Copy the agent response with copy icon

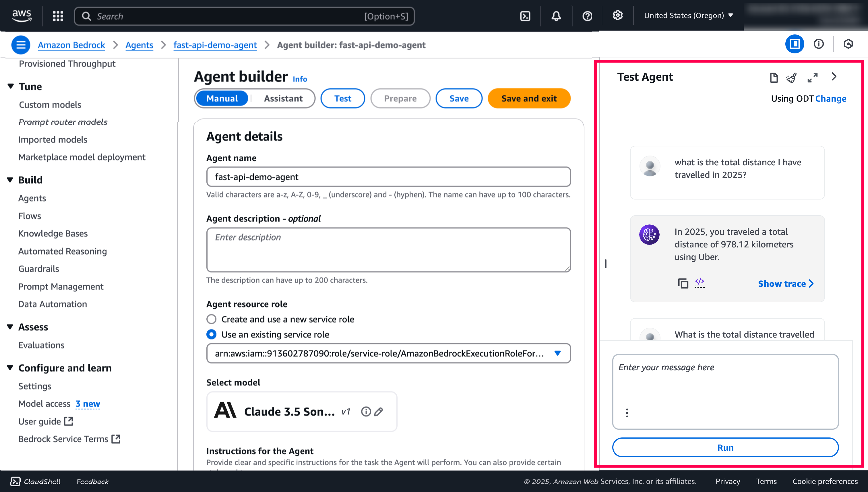pyautogui.click(x=683, y=283)
